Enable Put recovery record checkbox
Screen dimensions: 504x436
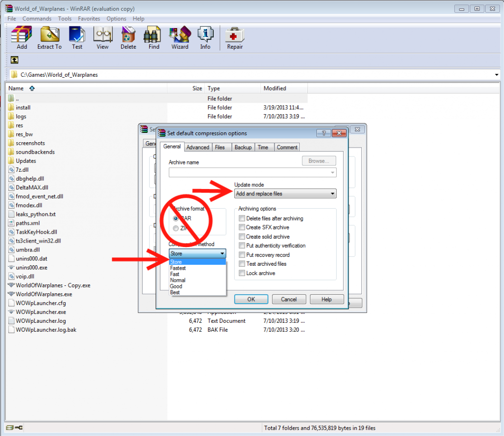242,255
